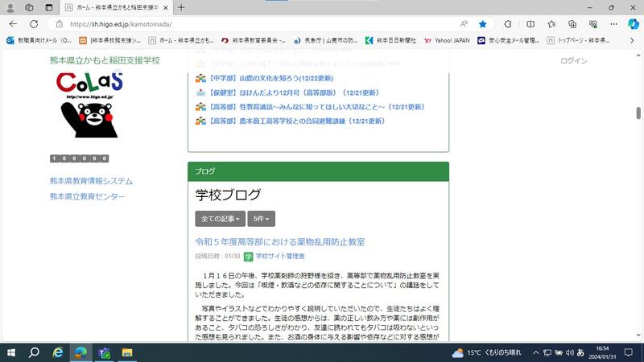Click the page vertical scrollbar
Image resolution: width=644 pixels, height=362 pixels.
click(639, 193)
